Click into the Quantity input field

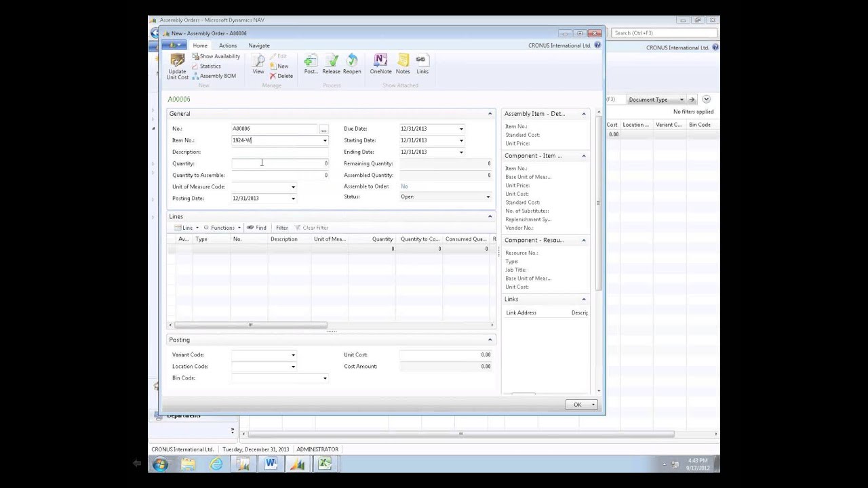tap(280, 163)
